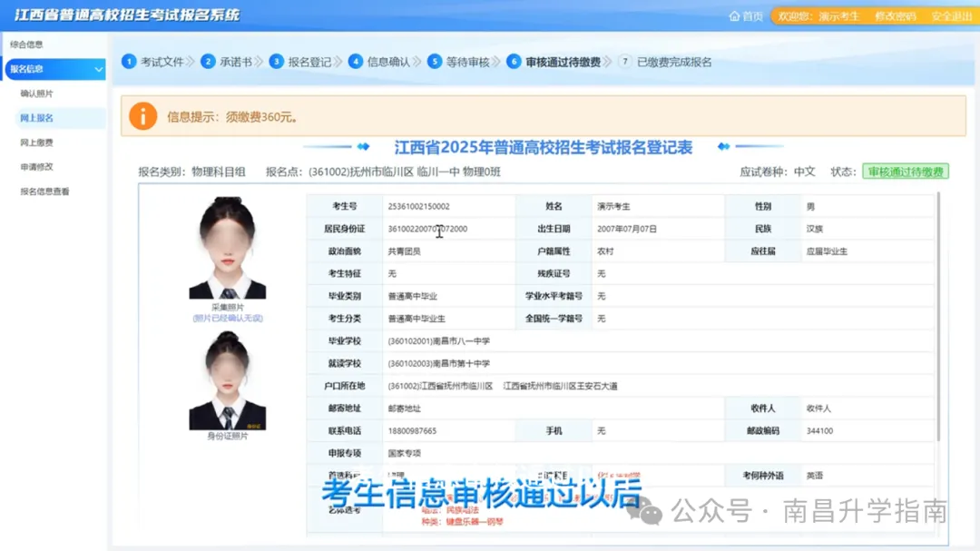
Task: Click step 3 circle for 报名登记
Action: pyautogui.click(x=276, y=62)
